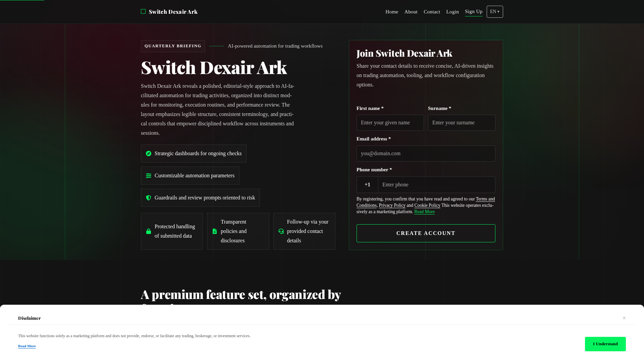Image resolution: width=644 pixels, height=362 pixels.
Task: Click the headset icon beside Follow-up
Action: [x=281, y=231]
